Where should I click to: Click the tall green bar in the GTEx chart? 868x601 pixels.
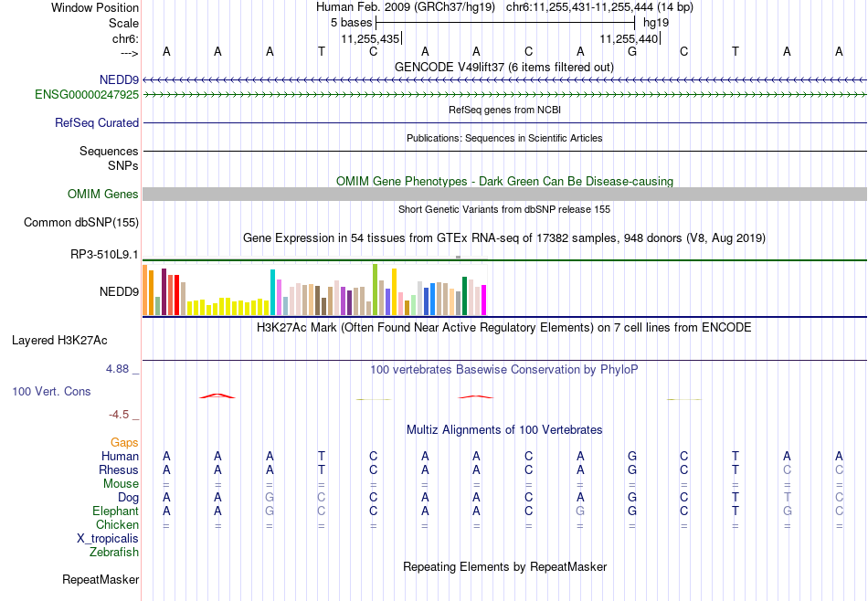click(375, 290)
